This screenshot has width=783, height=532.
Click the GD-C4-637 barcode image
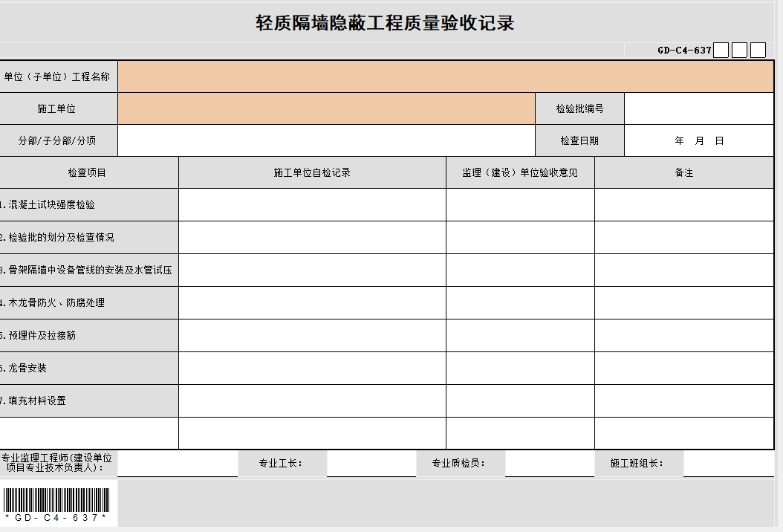(x=56, y=504)
